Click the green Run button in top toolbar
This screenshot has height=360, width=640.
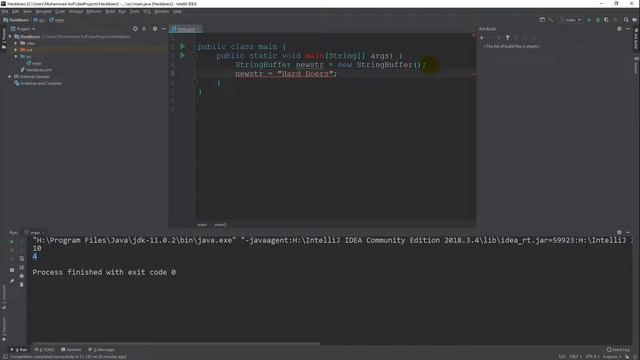click(589, 20)
